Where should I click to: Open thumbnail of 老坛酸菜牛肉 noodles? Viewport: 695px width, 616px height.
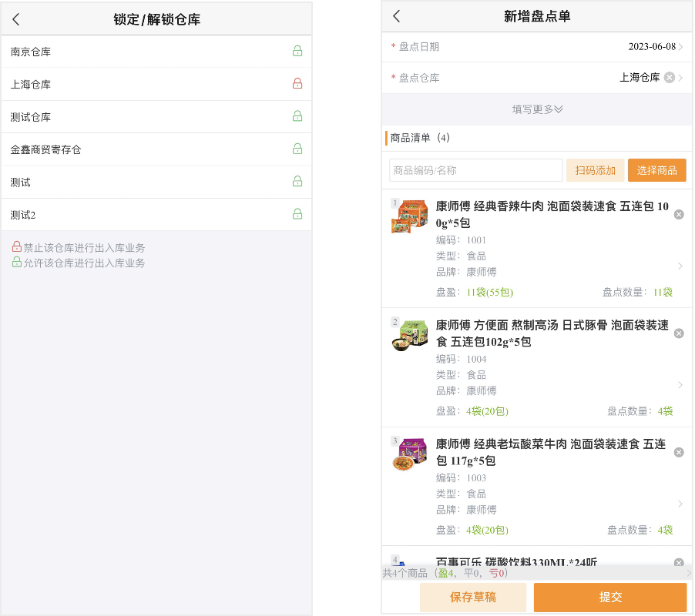click(x=410, y=454)
